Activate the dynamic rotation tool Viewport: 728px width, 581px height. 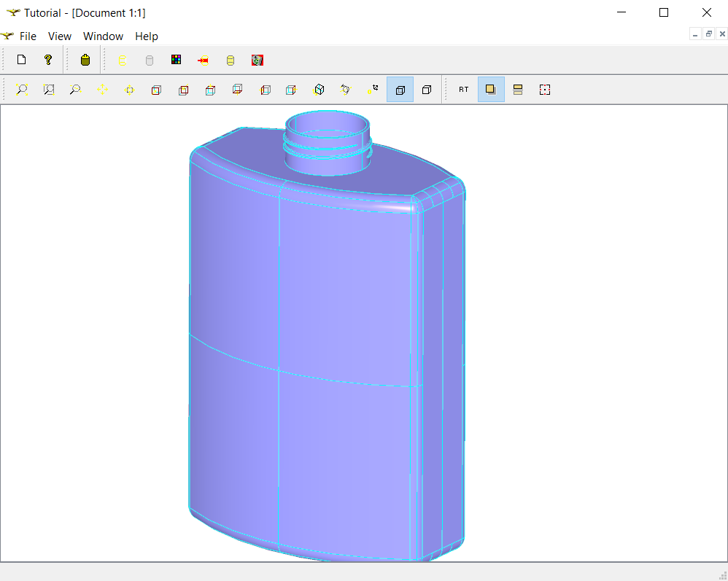(x=345, y=90)
